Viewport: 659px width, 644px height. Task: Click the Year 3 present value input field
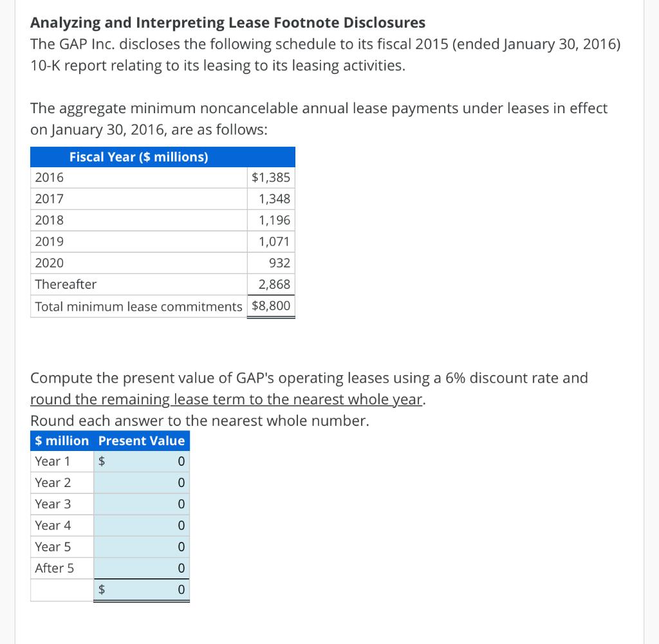tap(142, 504)
